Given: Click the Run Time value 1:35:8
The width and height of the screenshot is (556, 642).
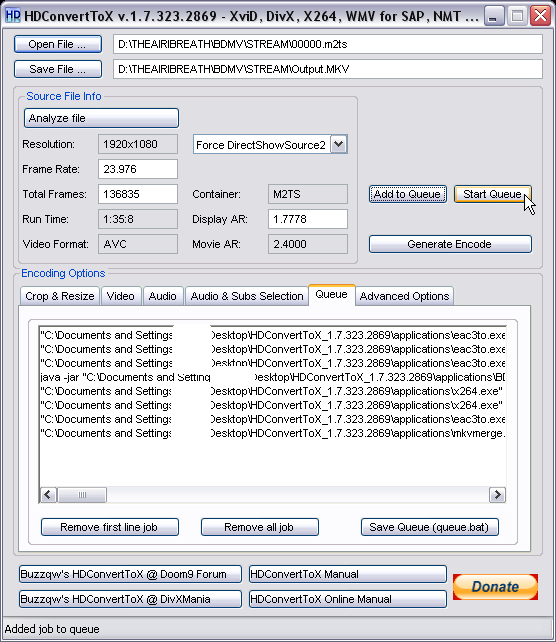Looking at the screenshot, I should 138,219.
